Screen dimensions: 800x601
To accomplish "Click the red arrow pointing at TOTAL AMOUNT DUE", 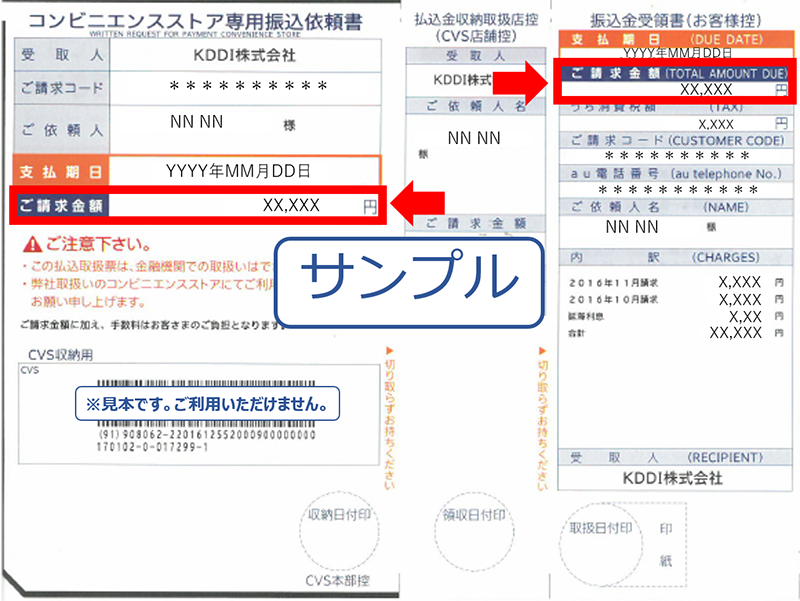I will (x=520, y=82).
